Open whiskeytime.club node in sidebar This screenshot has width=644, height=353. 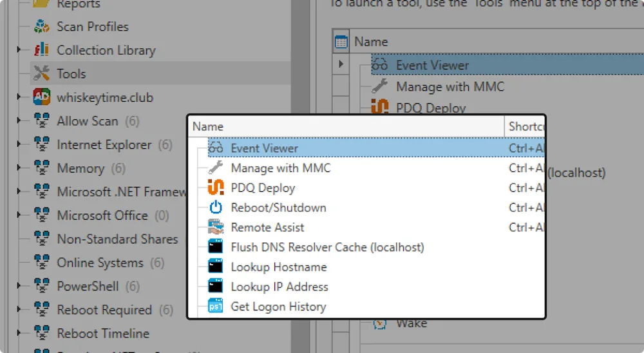click(x=105, y=97)
